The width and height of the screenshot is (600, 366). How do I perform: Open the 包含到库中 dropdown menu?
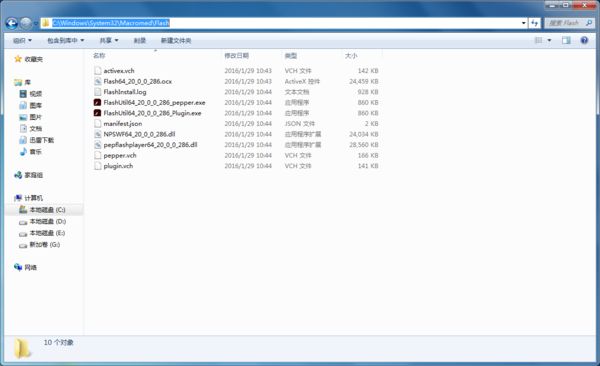[x=65, y=41]
